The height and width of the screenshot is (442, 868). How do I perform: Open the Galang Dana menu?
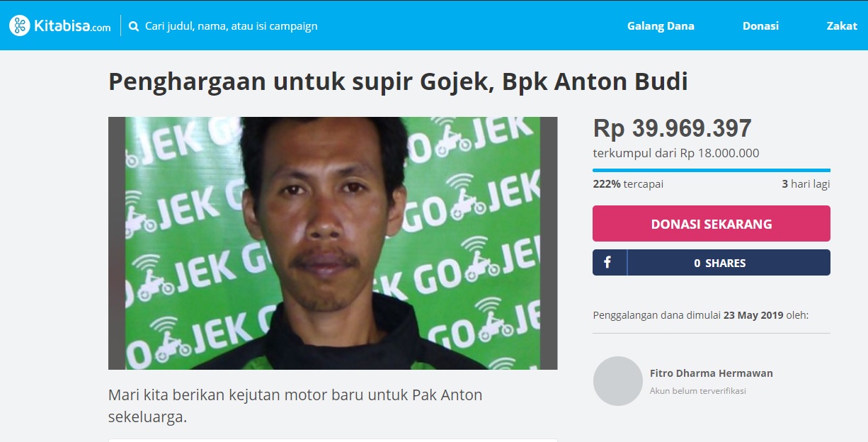[661, 26]
